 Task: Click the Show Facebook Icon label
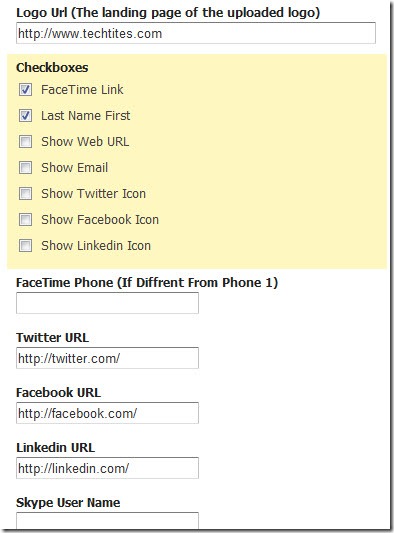(x=100, y=220)
